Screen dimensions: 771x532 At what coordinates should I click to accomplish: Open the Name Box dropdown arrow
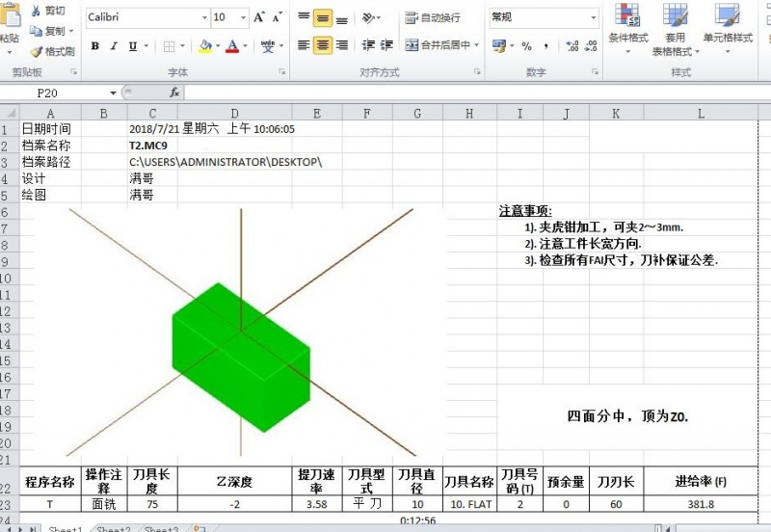(x=113, y=93)
